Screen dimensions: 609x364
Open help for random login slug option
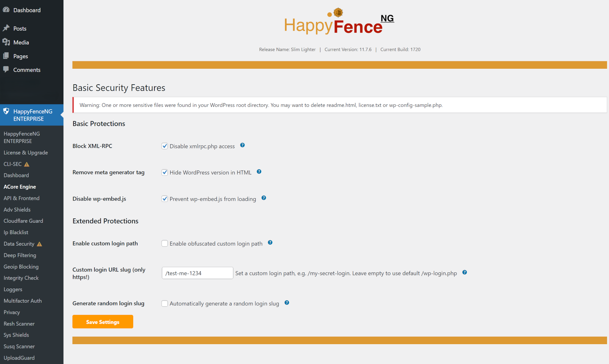287,303
